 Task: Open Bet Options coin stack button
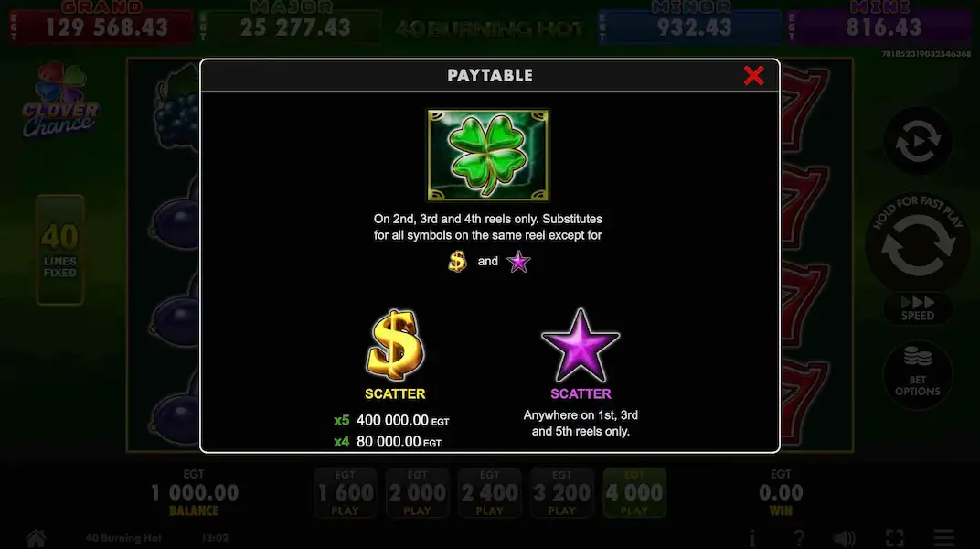point(918,374)
